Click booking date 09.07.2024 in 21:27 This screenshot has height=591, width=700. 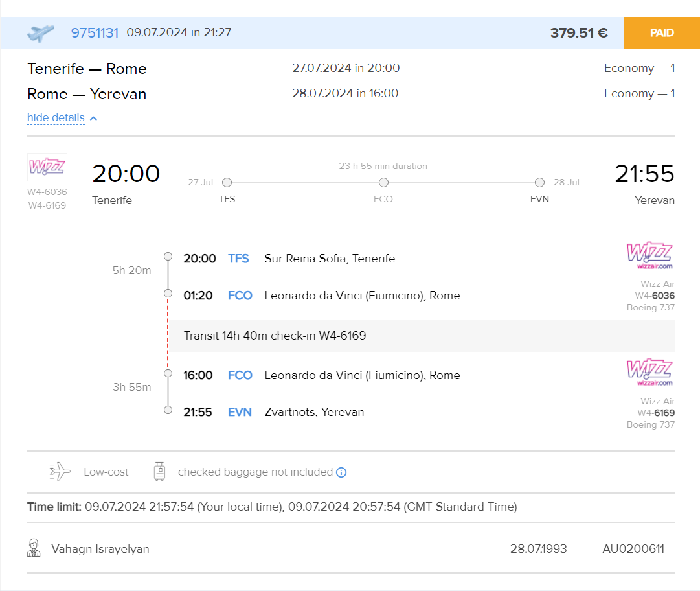[179, 32]
